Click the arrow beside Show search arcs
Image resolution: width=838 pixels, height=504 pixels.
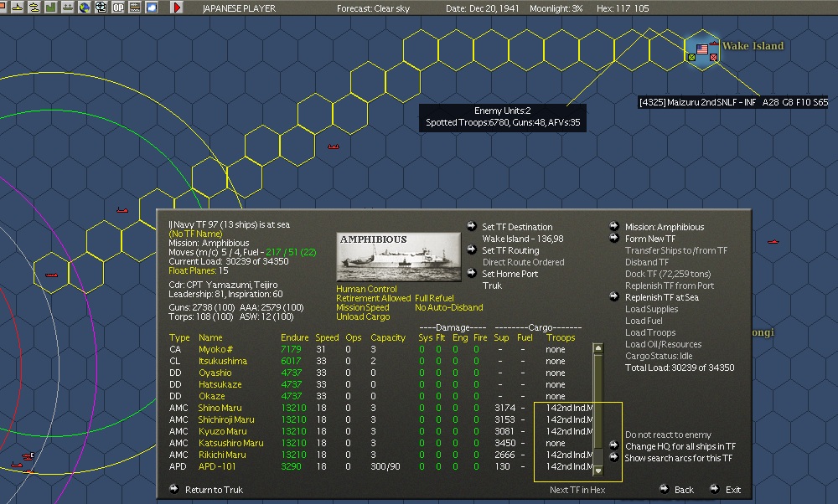(613, 457)
